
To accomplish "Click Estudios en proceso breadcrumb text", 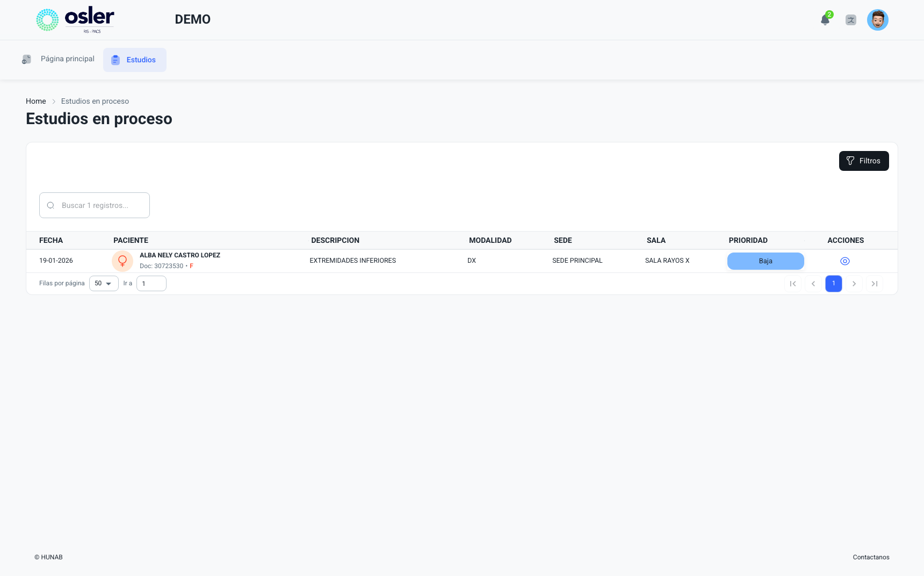I will point(95,101).
